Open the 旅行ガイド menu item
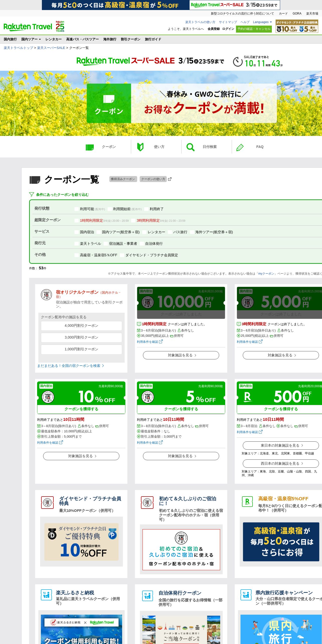Viewport: 322px width, 644px height. coord(153,39)
